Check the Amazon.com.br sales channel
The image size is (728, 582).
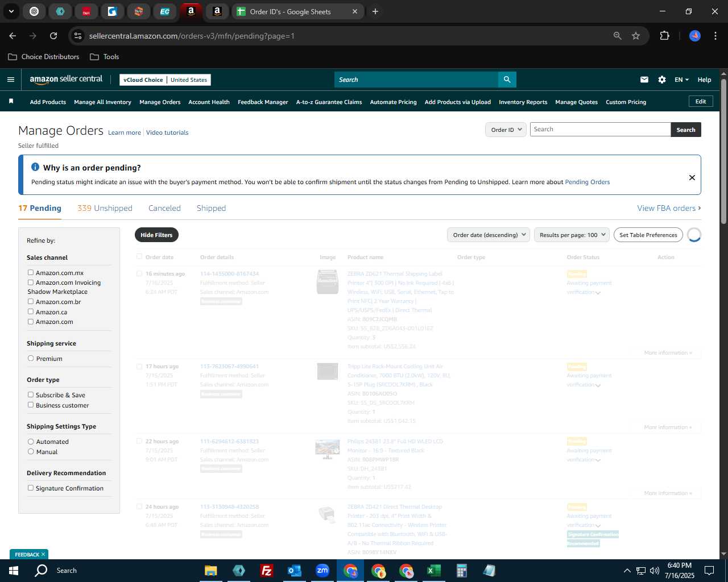[31, 302]
